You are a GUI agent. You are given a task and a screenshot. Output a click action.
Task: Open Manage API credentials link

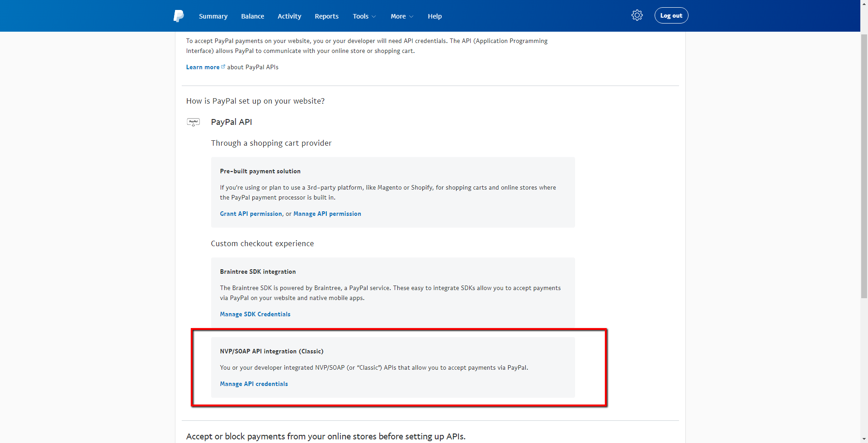click(254, 384)
